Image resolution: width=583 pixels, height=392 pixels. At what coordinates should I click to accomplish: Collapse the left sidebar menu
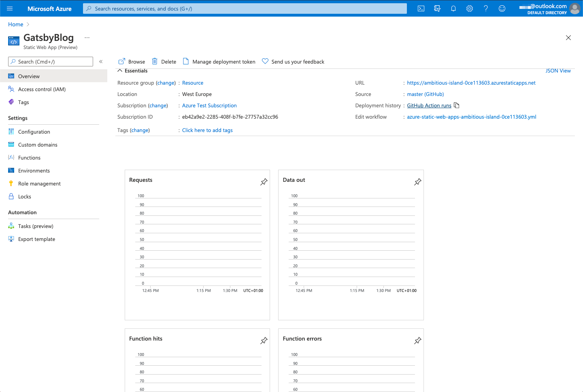(101, 62)
